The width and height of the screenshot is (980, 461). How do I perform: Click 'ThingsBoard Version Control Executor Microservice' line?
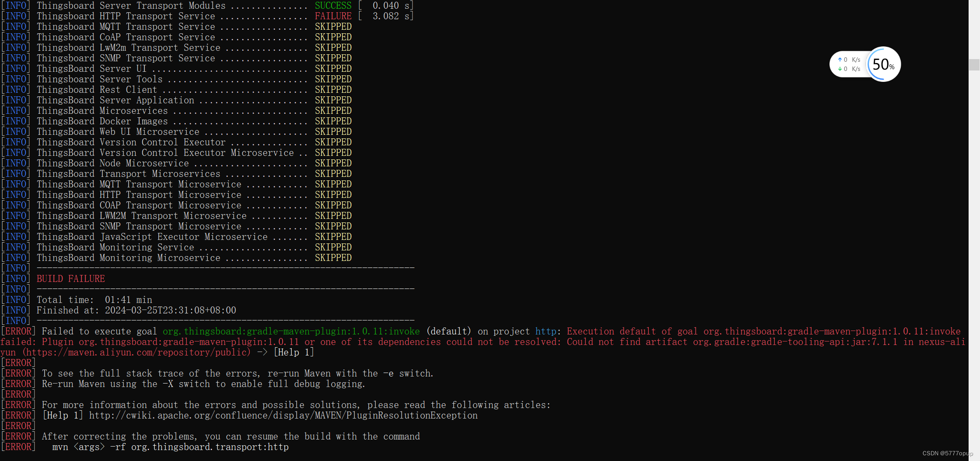tap(176, 153)
